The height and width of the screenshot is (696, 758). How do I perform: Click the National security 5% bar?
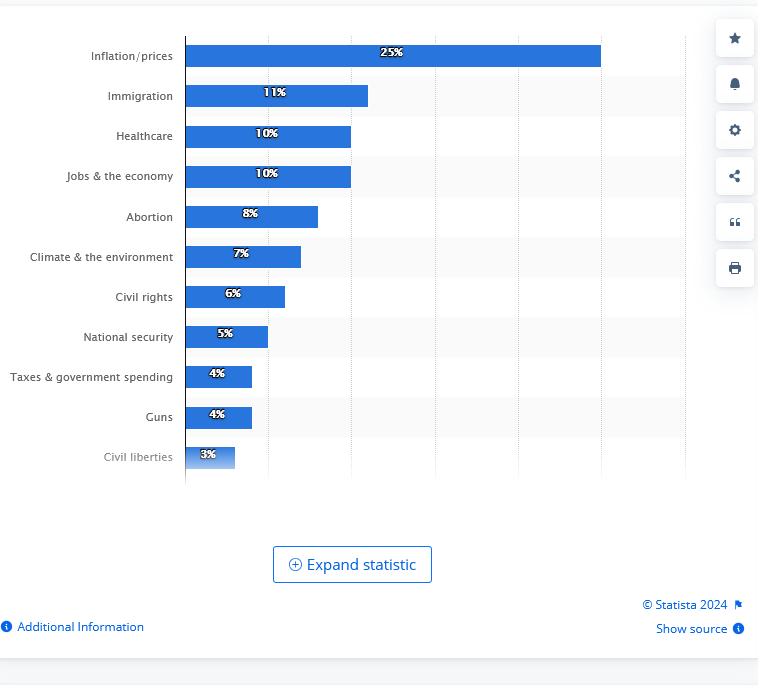coord(226,337)
